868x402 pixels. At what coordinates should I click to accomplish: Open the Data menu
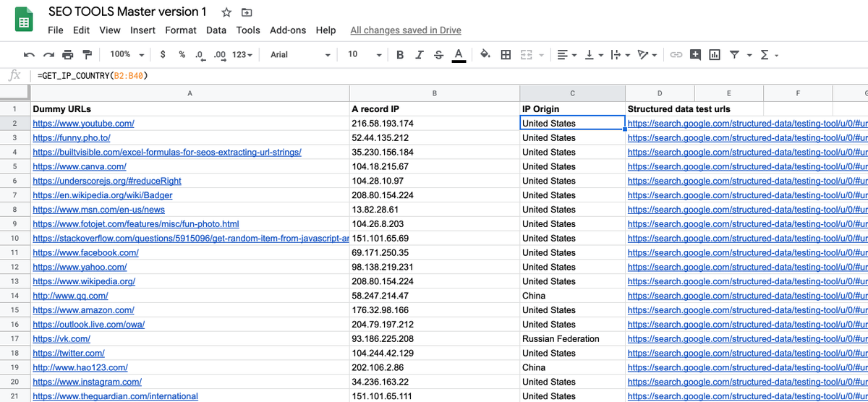tap(216, 30)
